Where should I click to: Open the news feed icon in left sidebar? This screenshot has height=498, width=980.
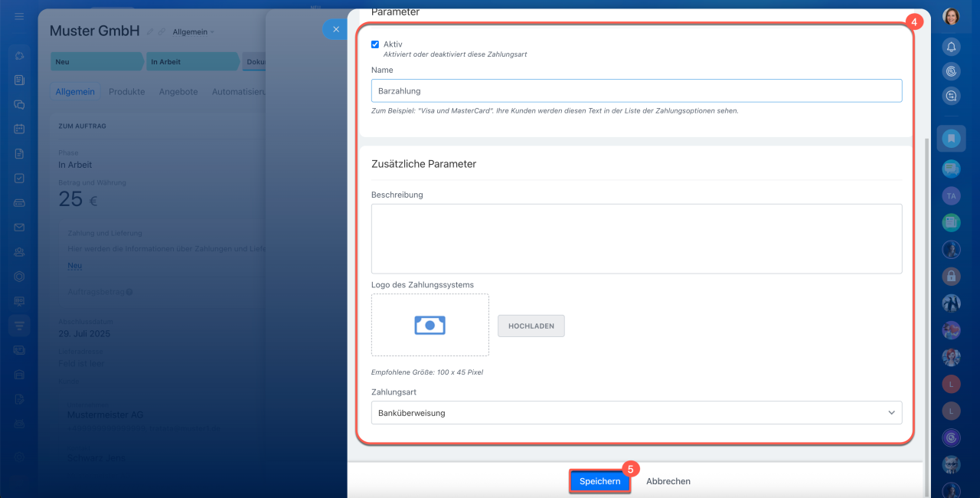coord(19,80)
